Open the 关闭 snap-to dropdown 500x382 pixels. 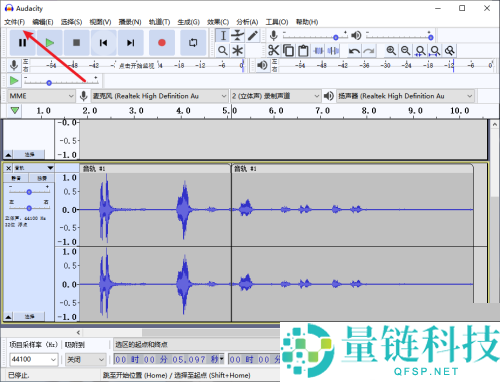86,359
